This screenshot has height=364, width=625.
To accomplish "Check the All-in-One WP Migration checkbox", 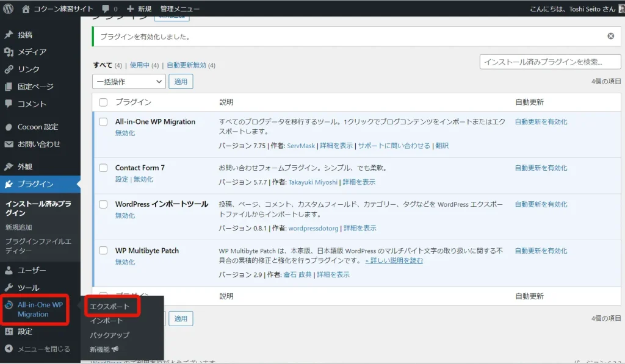I will click(103, 122).
